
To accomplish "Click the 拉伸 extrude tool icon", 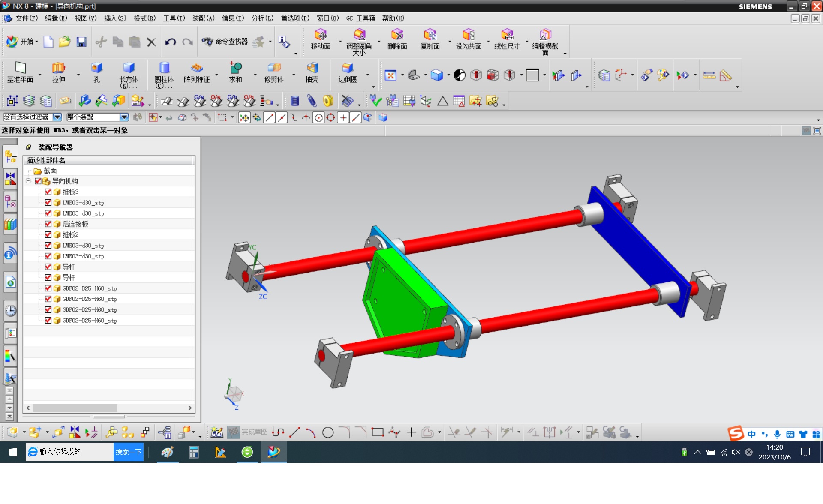I will [58, 69].
